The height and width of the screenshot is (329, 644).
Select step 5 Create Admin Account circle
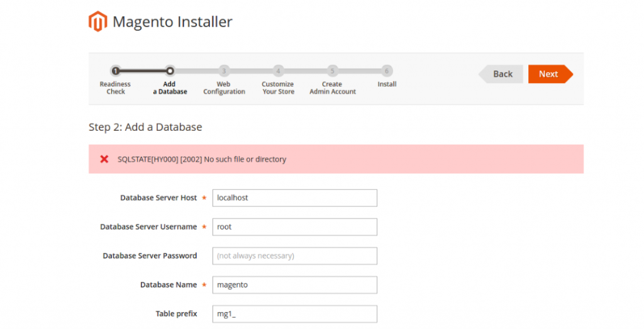(x=332, y=71)
